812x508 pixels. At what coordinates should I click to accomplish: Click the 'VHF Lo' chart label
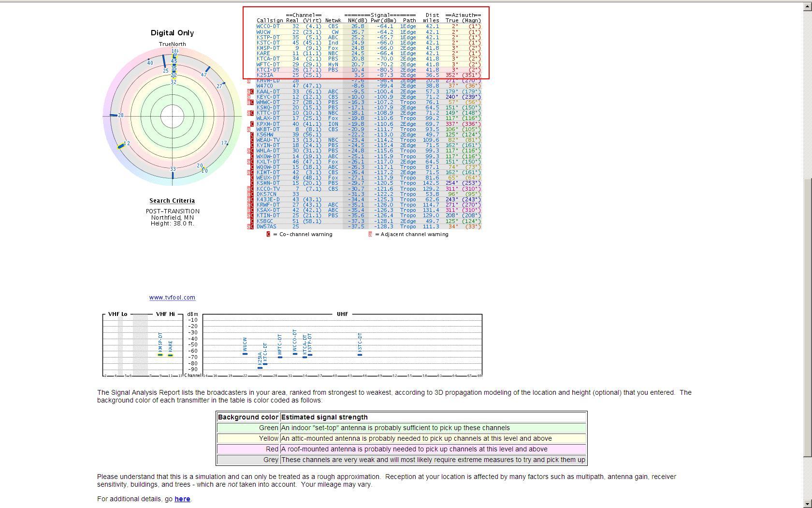(x=117, y=314)
